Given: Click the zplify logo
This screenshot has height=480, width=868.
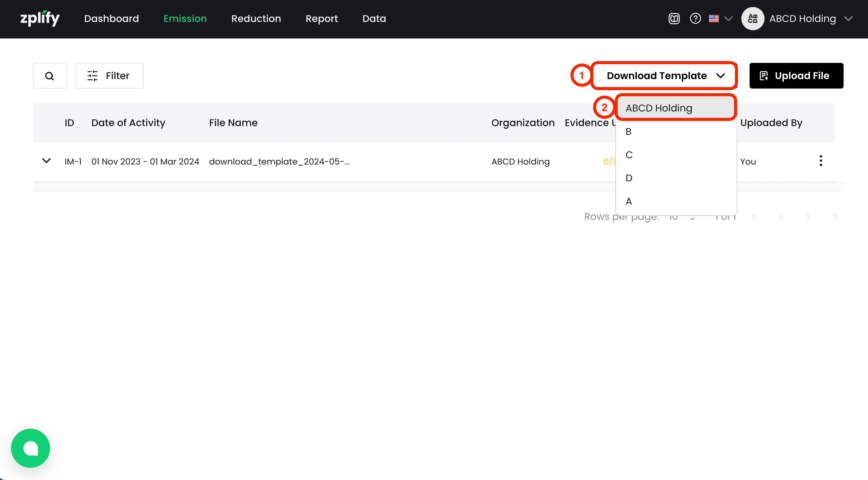Looking at the screenshot, I should click(40, 19).
